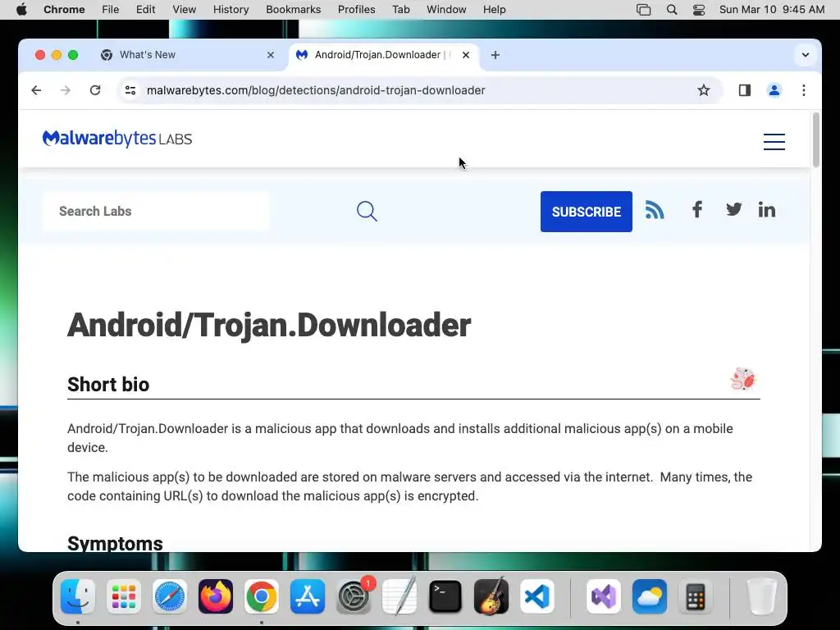Click the page vertical scrollbar
Viewport: 840px width, 630px height.
(x=816, y=139)
